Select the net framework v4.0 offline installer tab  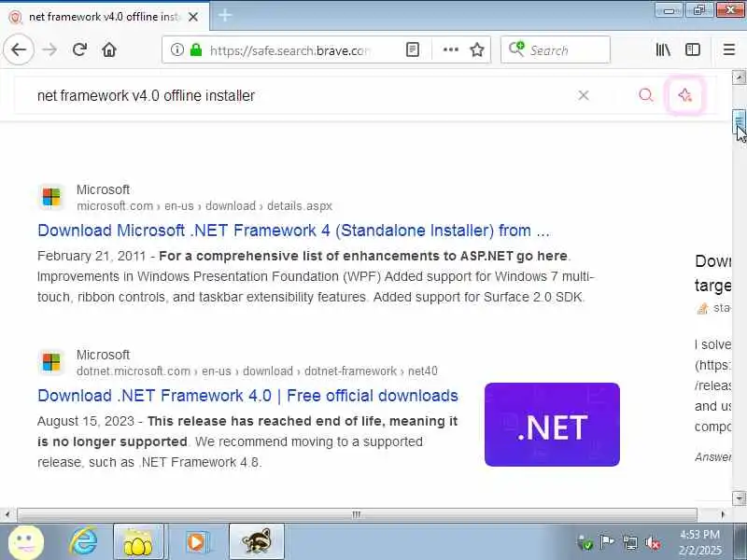click(x=105, y=17)
